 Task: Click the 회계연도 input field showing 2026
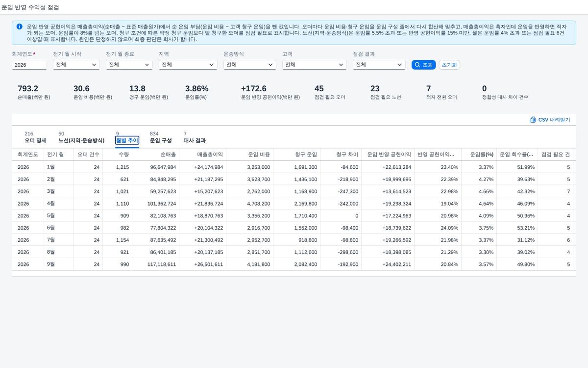coord(29,65)
